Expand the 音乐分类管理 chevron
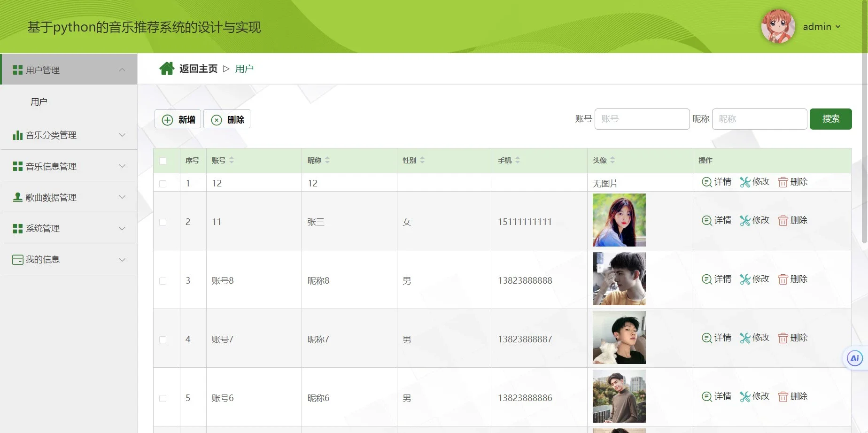 pos(122,135)
